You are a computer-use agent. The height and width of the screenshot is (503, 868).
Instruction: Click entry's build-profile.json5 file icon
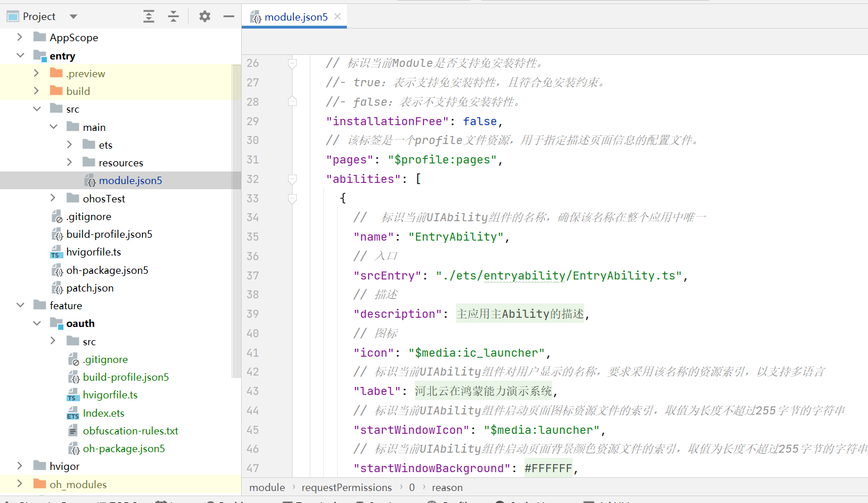(57, 234)
